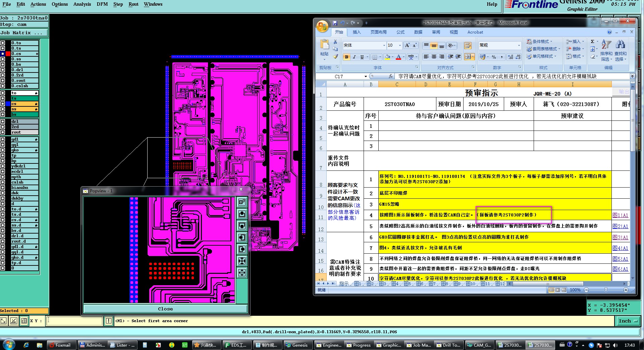This screenshot has width=644, height=350.
Task: Open the Inch units dropdown in Genesis
Action: (x=628, y=321)
